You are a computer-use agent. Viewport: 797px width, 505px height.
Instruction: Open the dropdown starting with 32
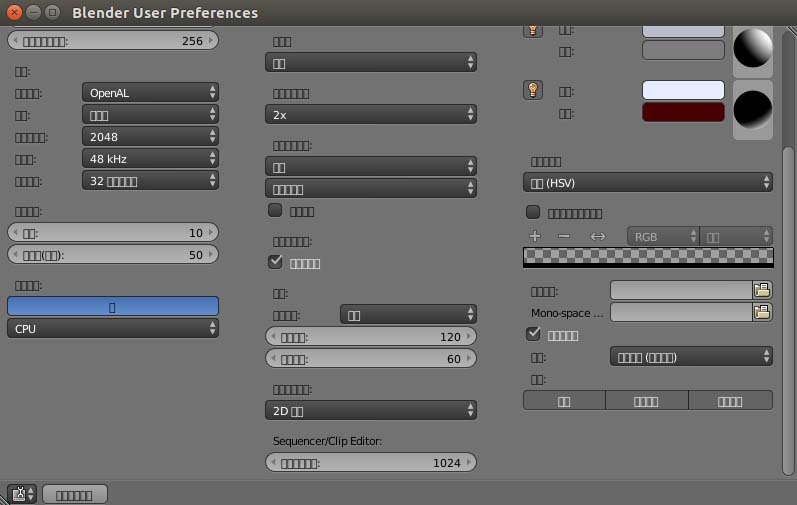pos(150,180)
